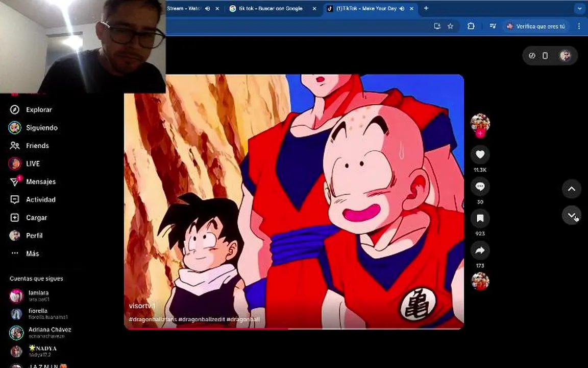Select the TikTok - Make Your Day tab
588x368 pixels.
point(365,8)
